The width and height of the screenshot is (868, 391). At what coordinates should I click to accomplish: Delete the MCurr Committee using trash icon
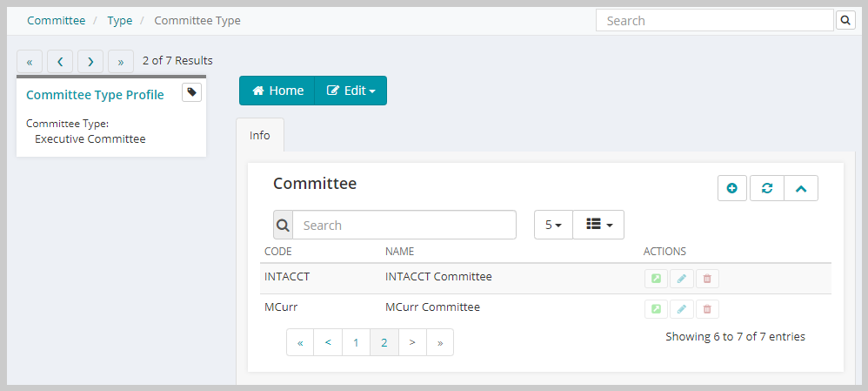click(707, 309)
